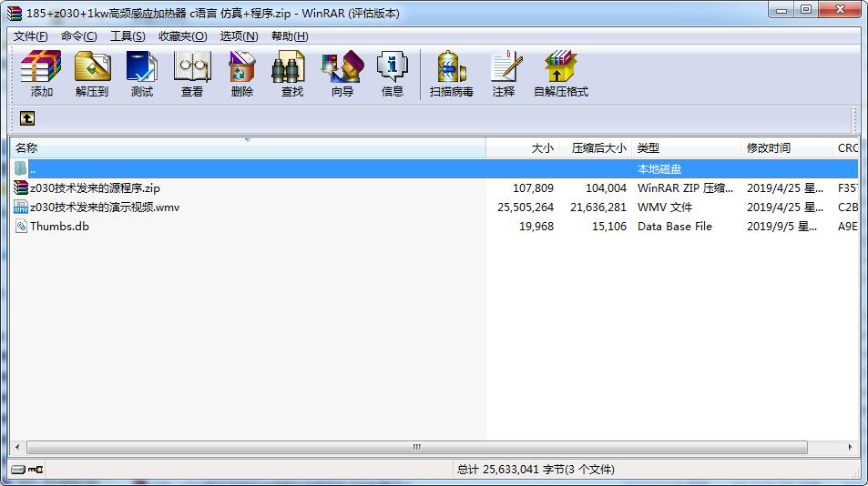Image resolution: width=868 pixels, height=486 pixels.
Task: Click type cell WMV 文件
Action: point(665,208)
